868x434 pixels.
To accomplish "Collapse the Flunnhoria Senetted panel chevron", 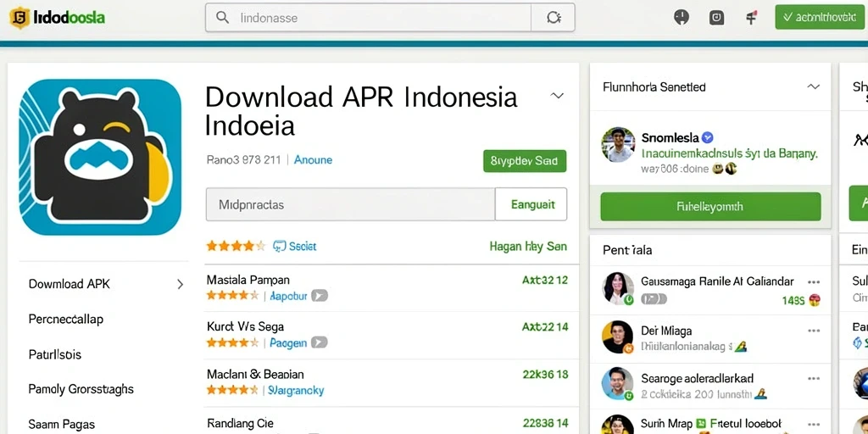I will (x=813, y=87).
